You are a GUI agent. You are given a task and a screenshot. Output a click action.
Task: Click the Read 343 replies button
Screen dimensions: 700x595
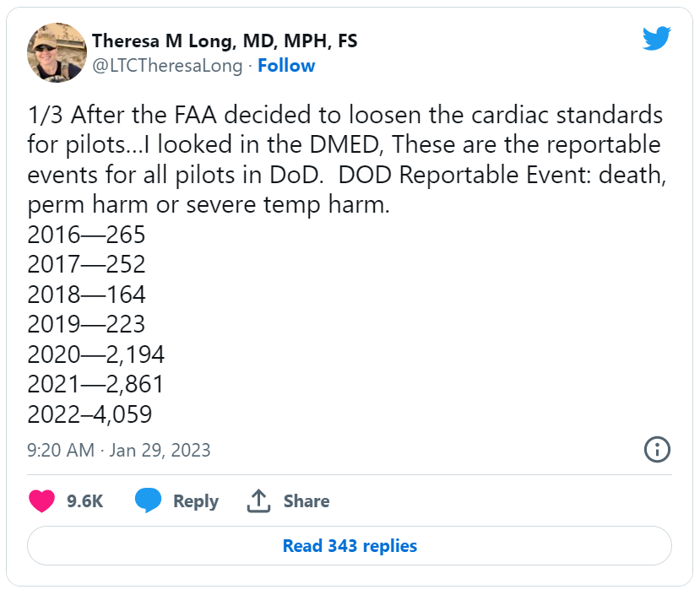point(350,545)
